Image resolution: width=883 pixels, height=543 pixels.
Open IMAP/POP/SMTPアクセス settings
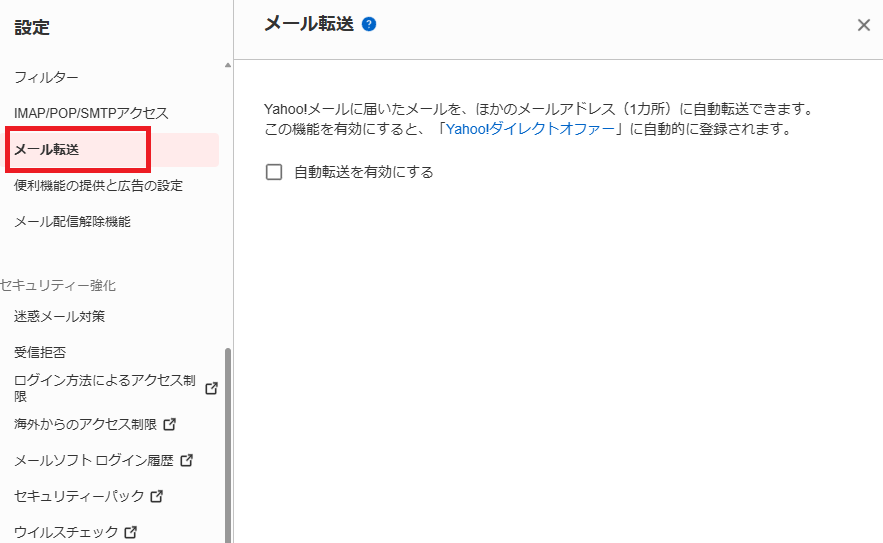click(91, 113)
